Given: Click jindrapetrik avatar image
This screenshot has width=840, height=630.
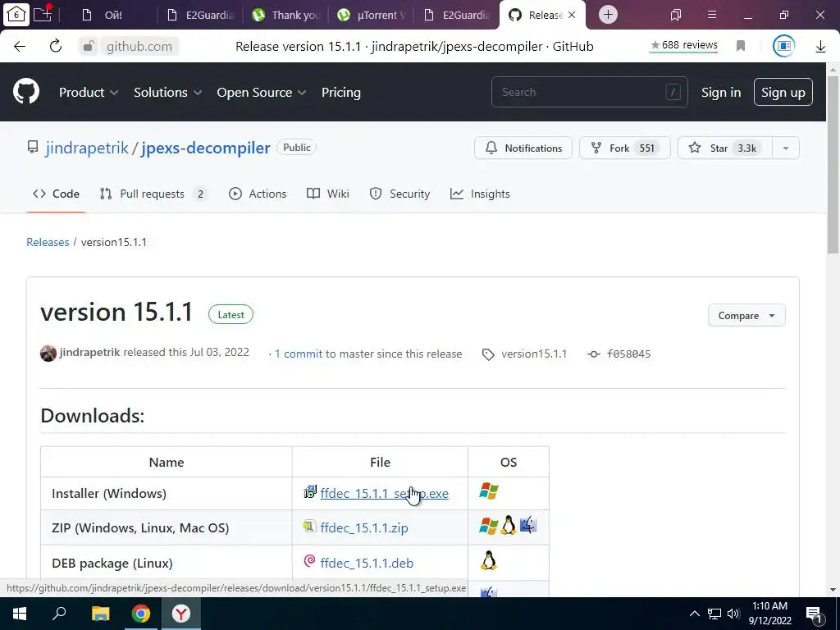Looking at the screenshot, I should pos(48,353).
